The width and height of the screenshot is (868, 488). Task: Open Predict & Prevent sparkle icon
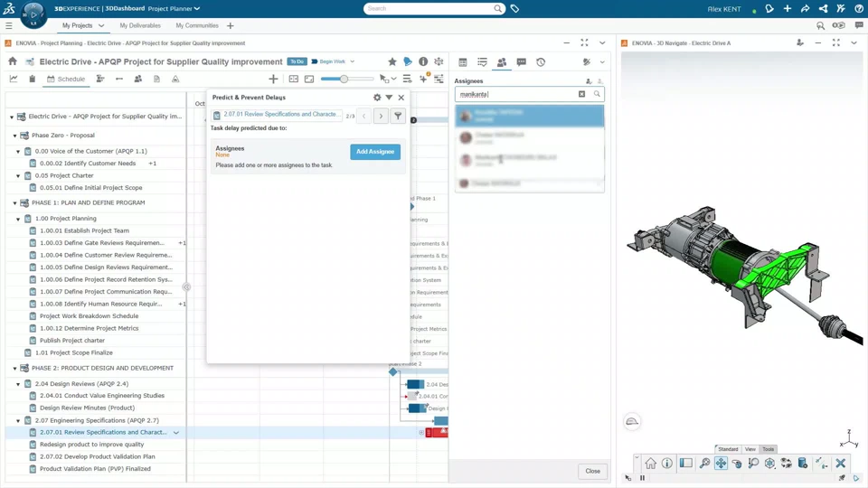click(x=423, y=79)
